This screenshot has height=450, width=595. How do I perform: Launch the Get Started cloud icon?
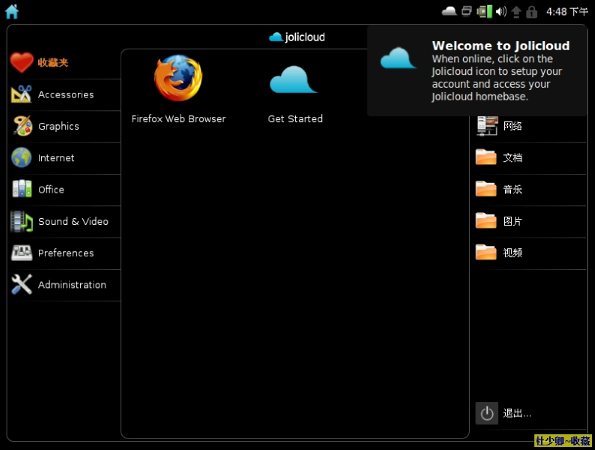click(x=293, y=79)
